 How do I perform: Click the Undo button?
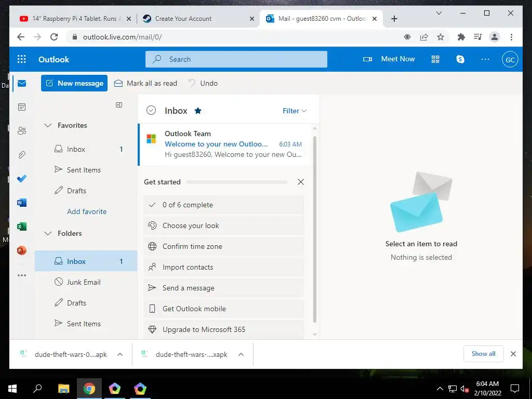click(203, 83)
